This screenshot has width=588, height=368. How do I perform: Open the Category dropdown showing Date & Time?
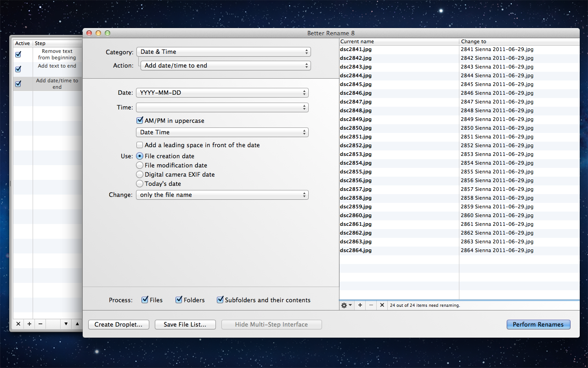(x=224, y=52)
